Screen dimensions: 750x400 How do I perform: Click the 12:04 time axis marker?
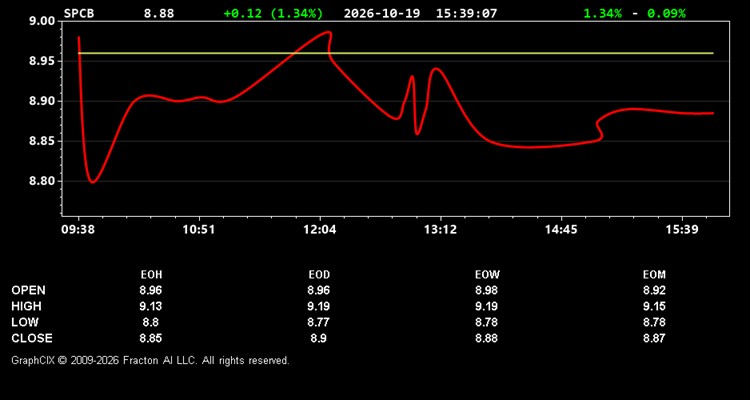pos(320,230)
